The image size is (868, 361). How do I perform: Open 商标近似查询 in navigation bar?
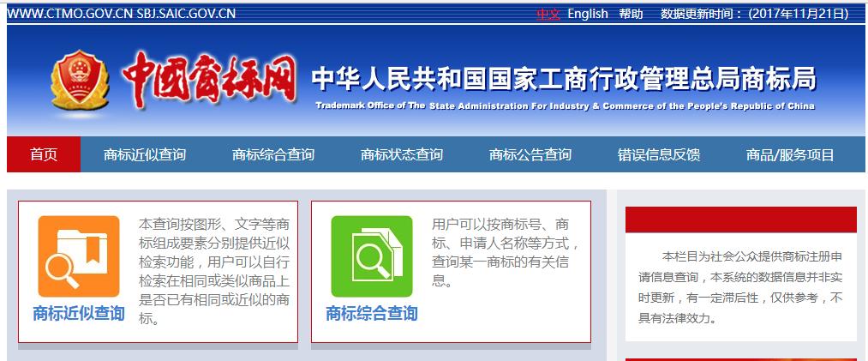(x=145, y=154)
